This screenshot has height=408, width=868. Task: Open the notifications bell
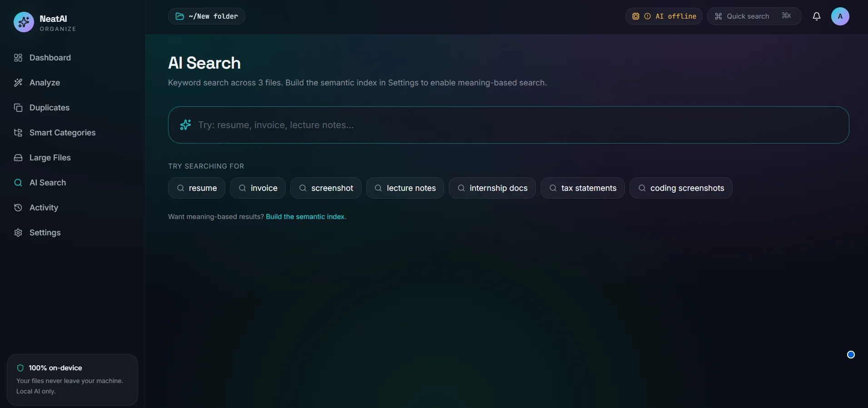click(817, 16)
